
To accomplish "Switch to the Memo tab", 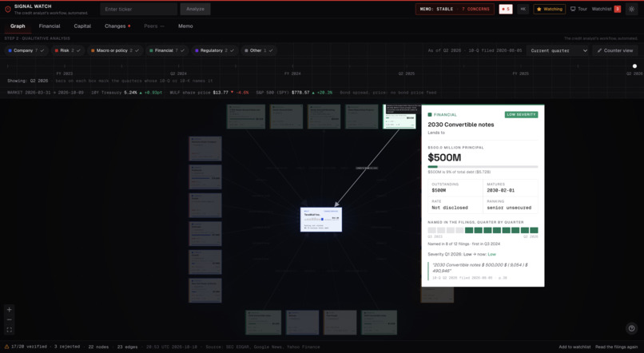I will [185, 26].
